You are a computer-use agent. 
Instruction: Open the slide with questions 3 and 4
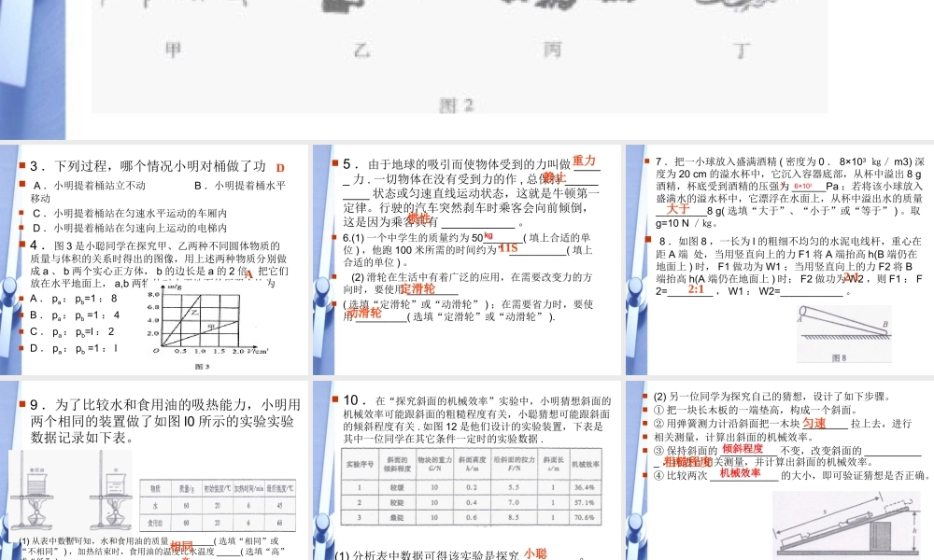(x=154, y=260)
